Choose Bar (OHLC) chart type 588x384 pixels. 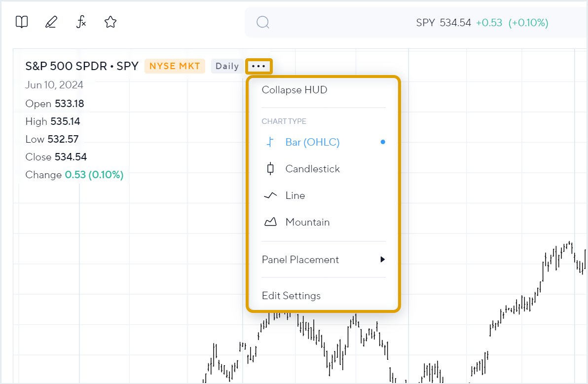pos(324,142)
